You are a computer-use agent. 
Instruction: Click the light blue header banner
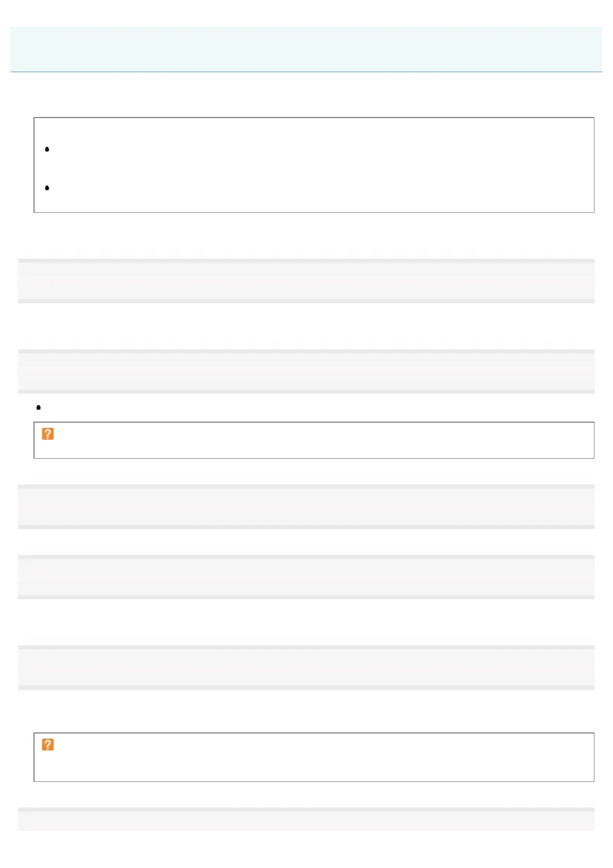(306, 49)
